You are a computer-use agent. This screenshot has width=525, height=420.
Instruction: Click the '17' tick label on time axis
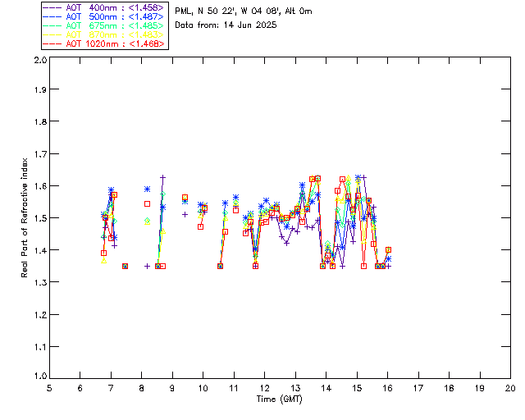418,388
